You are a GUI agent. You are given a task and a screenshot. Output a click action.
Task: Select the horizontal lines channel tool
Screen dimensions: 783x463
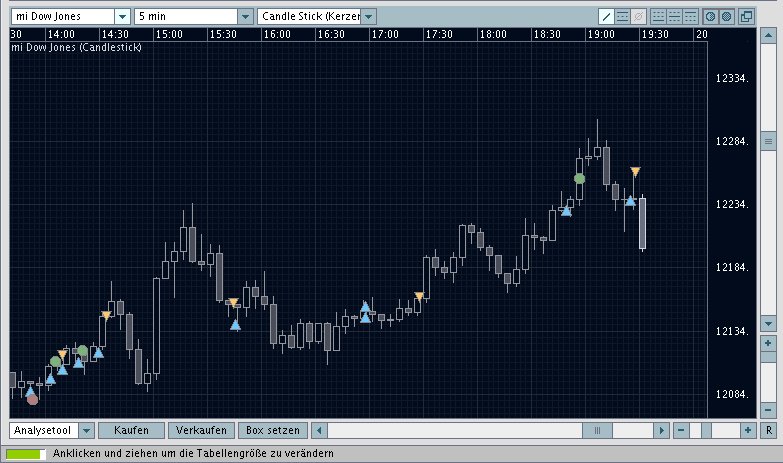[623, 16]
